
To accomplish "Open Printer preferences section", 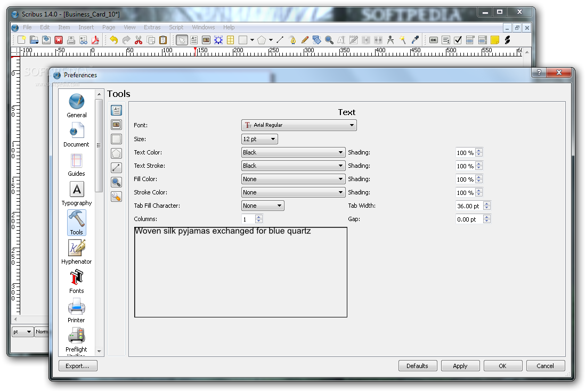I will point(76,311).
